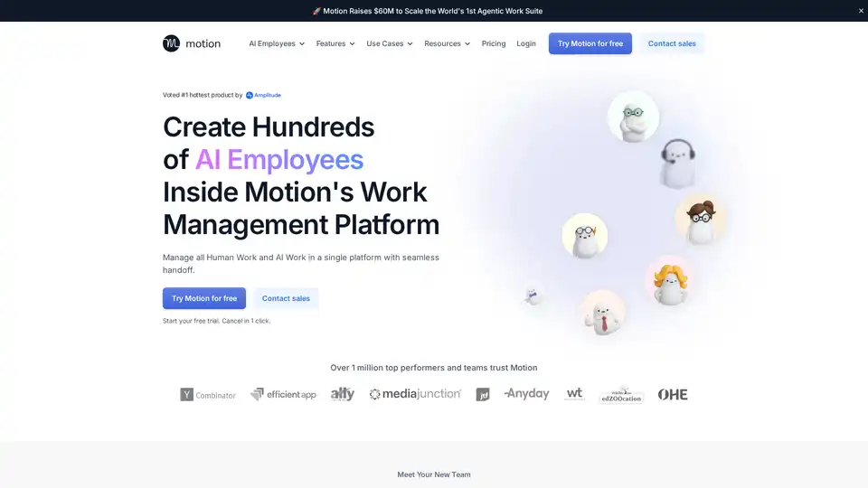Viewport: 868px width, 488px height.
Task: Close the top announcement banner
Action: [x=861, y=11]
